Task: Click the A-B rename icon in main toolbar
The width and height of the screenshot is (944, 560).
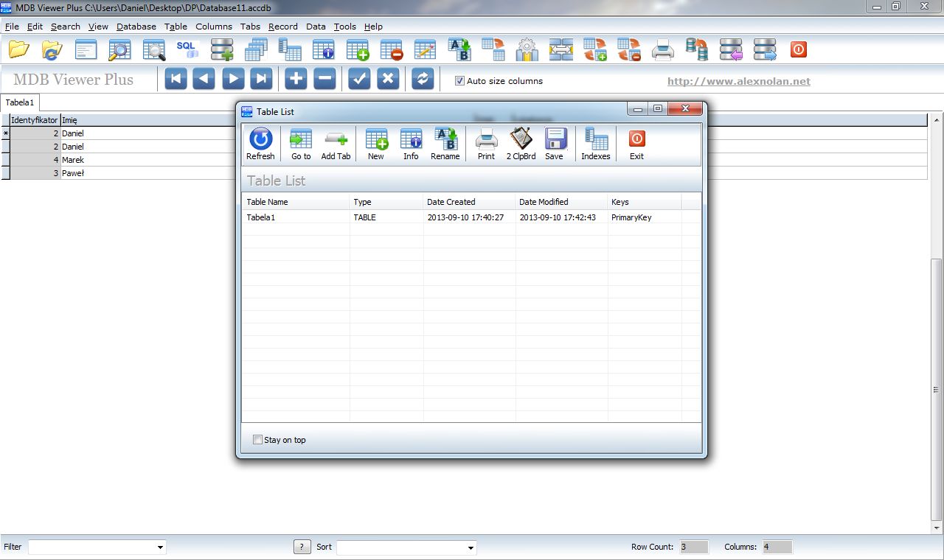Action: point(460,50)
